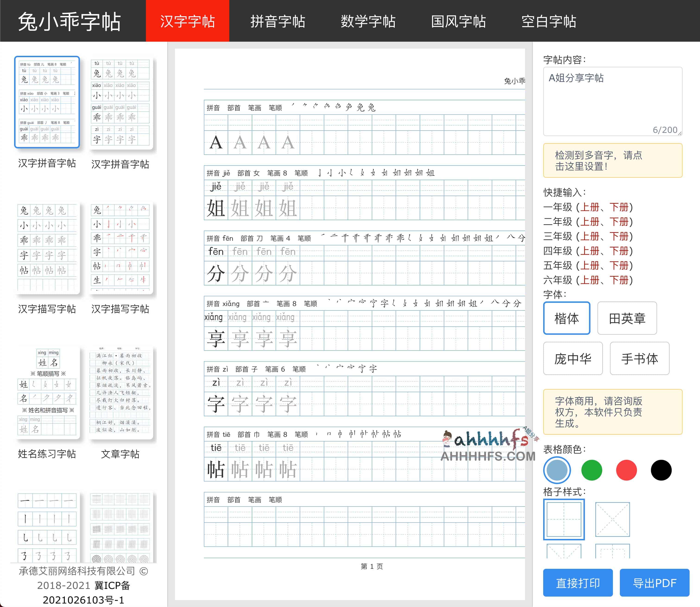The width and height of the screenshot is (700, 607).
Task: Load 一年级 下册 quick input
Action: point(619,207)
